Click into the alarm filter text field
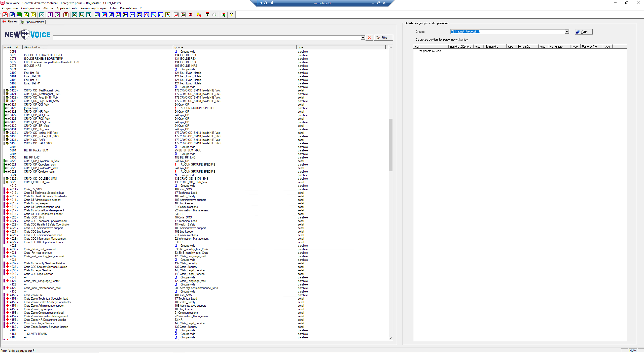Image resolution: width=644 pixels, height=353 pixels. tap(207, 38)
